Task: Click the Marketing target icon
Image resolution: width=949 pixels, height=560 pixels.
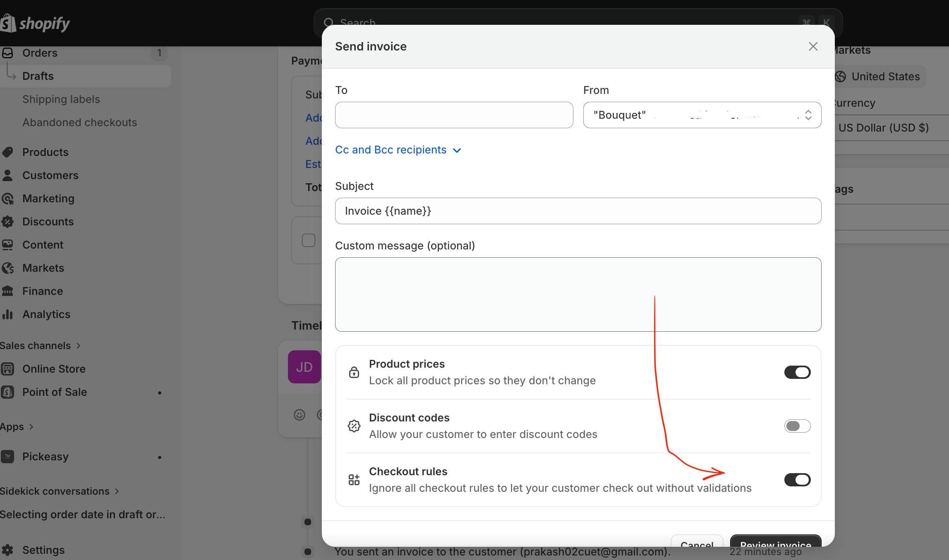Action: (x=7, y=199)
